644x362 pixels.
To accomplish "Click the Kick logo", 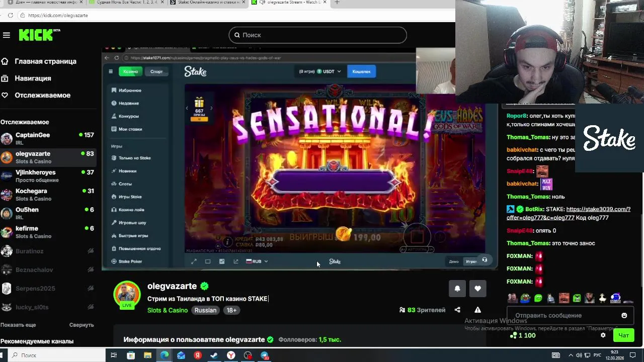I will pos(39,35).
